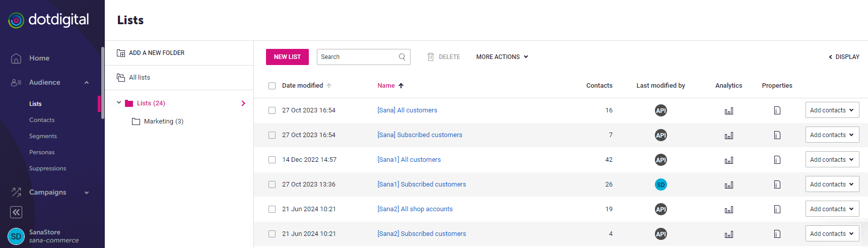The height and width of the screenshot is (248, 868).
Task: Open properties of [Sana1] All customers
Action: [777, 160]
